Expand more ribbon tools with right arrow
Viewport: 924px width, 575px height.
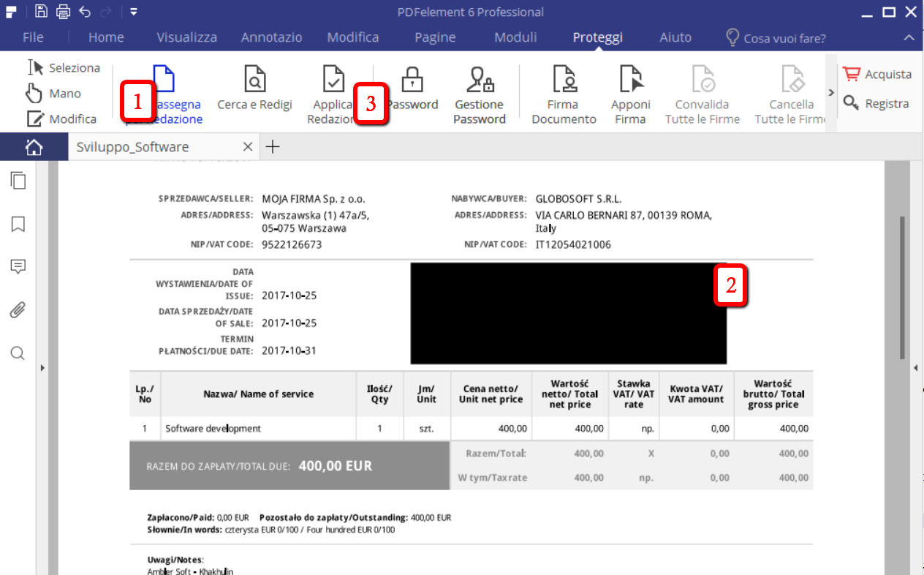(x=830, y=93)
